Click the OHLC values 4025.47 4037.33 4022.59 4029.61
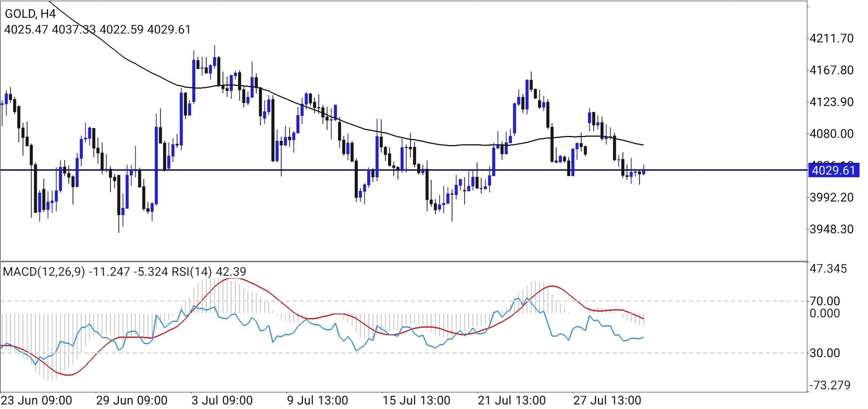This screenshot has height=409, width=868. 97,30
